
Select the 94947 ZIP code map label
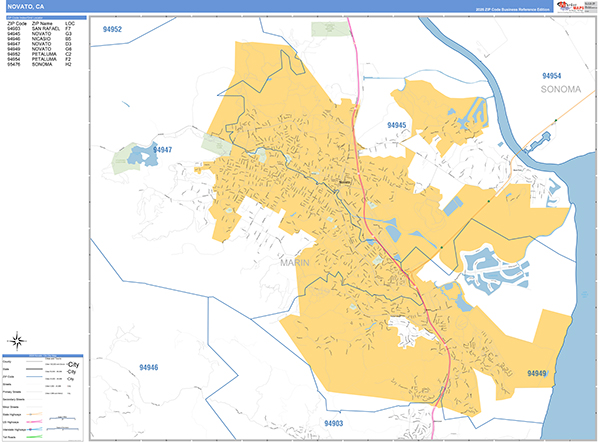click(x=163, y=149)
